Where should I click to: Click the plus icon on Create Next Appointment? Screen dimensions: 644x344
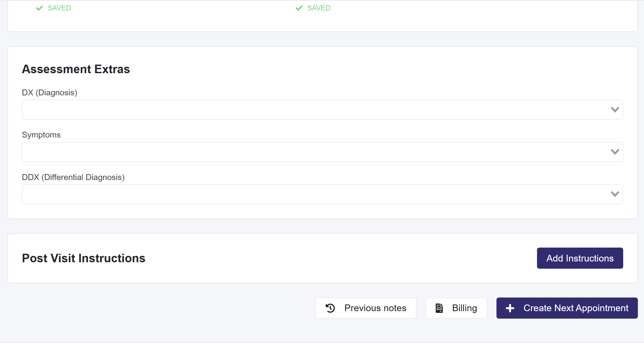coord(510,308)
